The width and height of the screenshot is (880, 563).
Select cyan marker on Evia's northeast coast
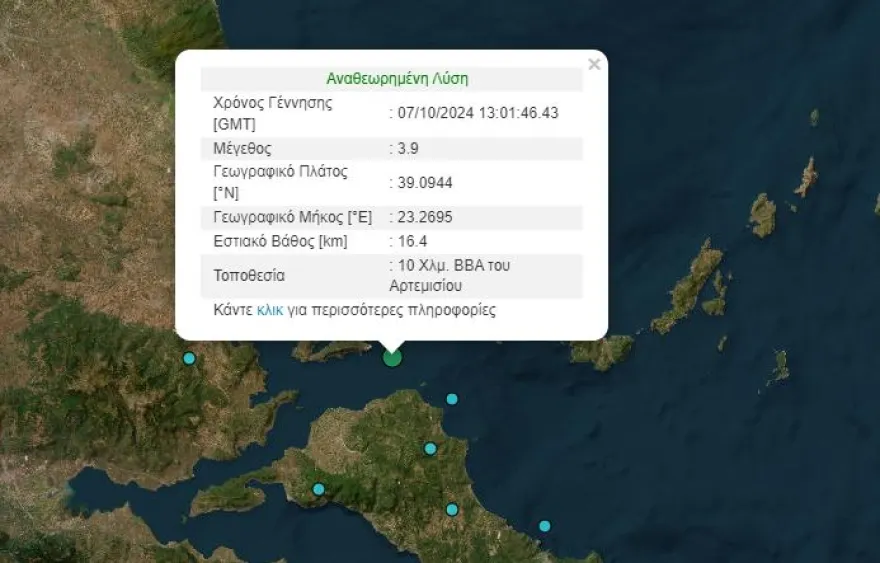452,399
